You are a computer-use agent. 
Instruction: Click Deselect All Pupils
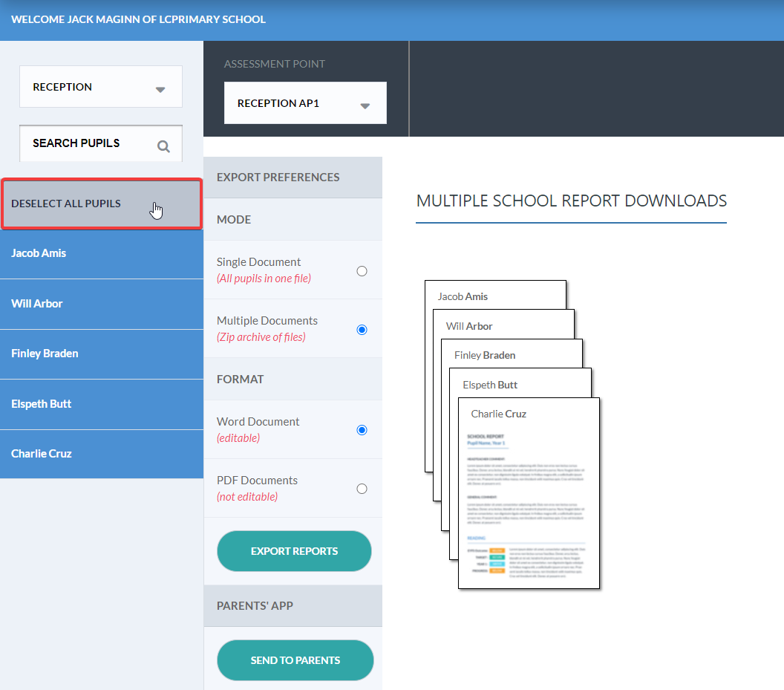[x=102, y=204]
